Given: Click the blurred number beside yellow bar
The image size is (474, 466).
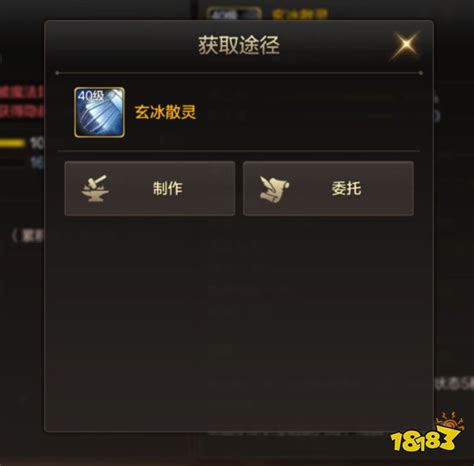Looking at the screenshot, I should [x=37, y=143].
